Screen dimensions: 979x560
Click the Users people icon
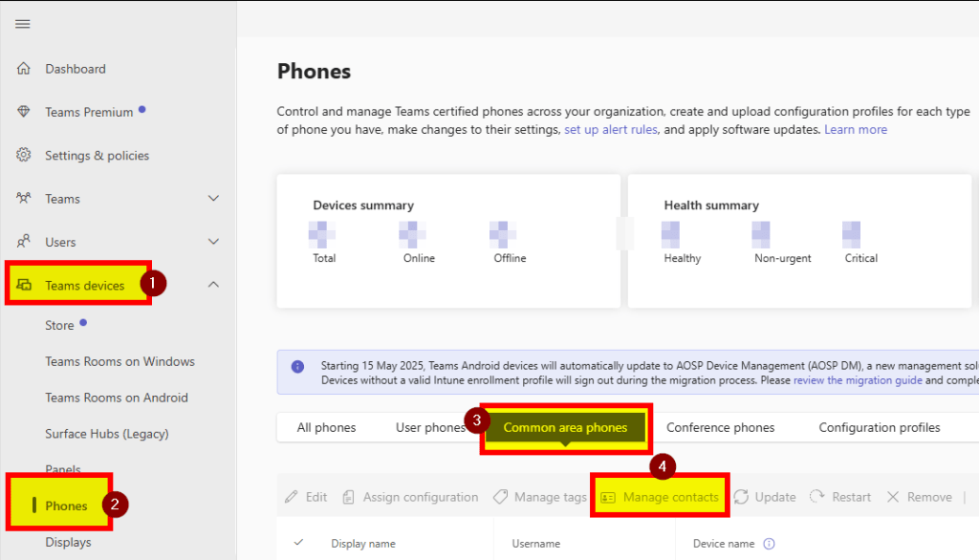pos(24,242)
